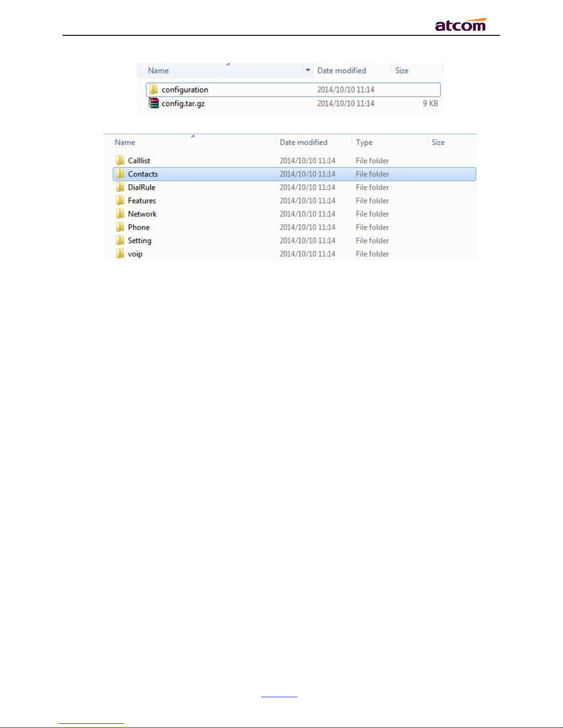The width and height of the screenshot is (563, 728).
Task: Open the configuration folder icon
Action: pyautogui.click(x=154, y=90)
